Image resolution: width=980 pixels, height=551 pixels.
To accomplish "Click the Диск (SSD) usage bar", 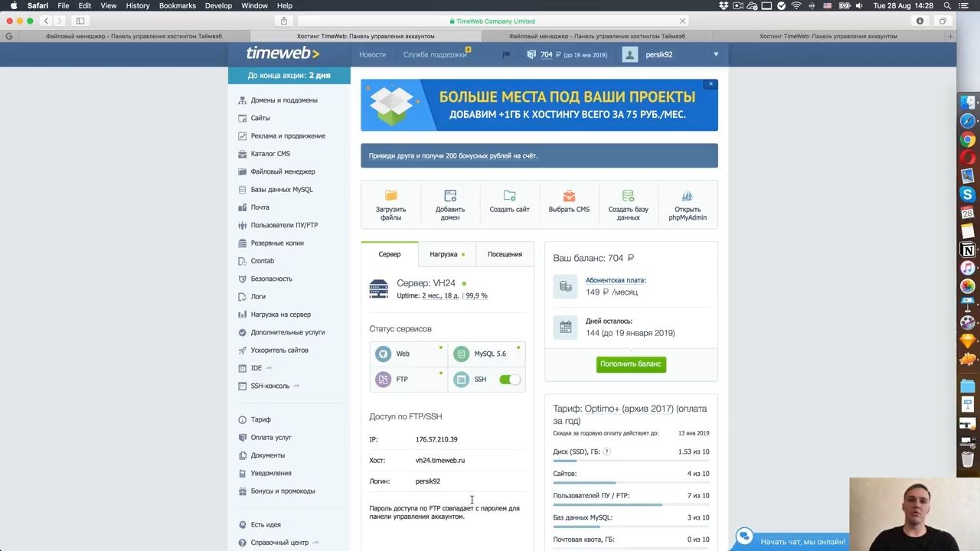I will tap(631, 461).
